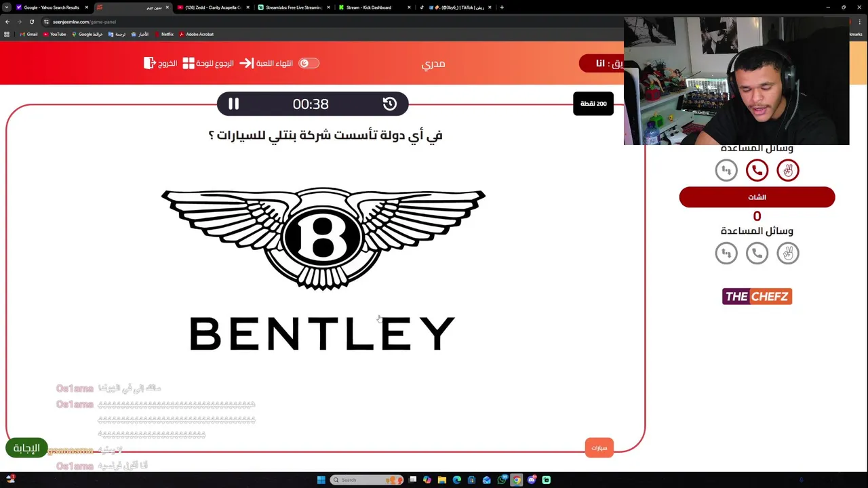
Task: Open the Adobe Acrobat bookmark
Action: tap(196, 34)
